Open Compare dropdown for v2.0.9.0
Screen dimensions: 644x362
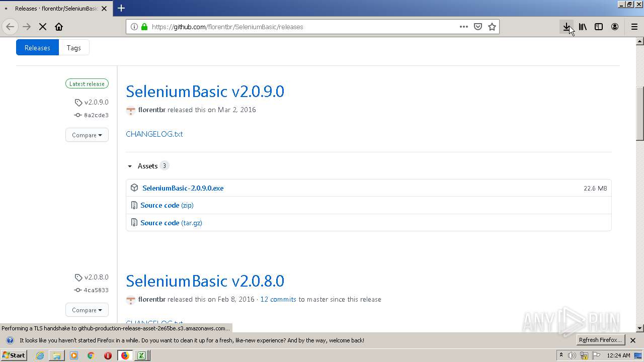pos(87,135)
